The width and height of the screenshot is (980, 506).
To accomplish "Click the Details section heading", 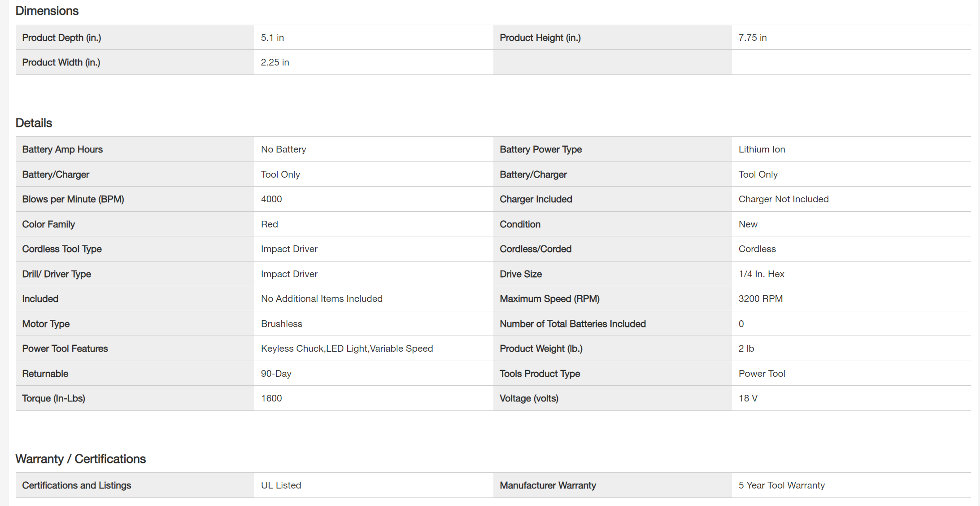I will (x=34, y=123).
